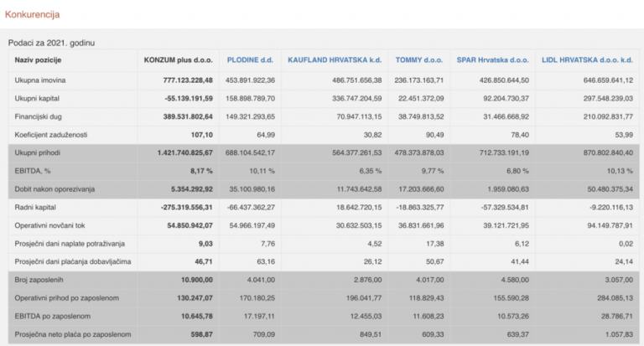The width and height of the screenshot is (644, 346).
Task: Select the LIDL HRVATSKA d.o.o. k.d. link
Action: pos(587,60)
